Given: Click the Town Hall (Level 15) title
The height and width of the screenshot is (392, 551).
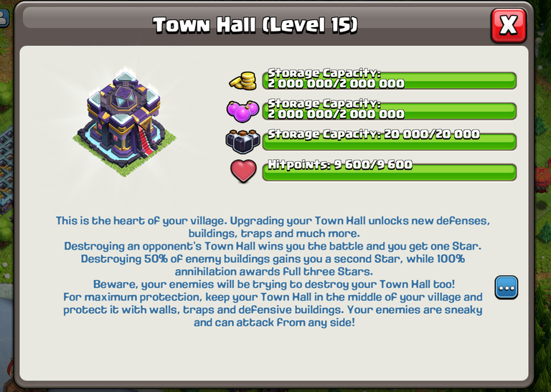Looking at the screenshot, I should [255, 25].
